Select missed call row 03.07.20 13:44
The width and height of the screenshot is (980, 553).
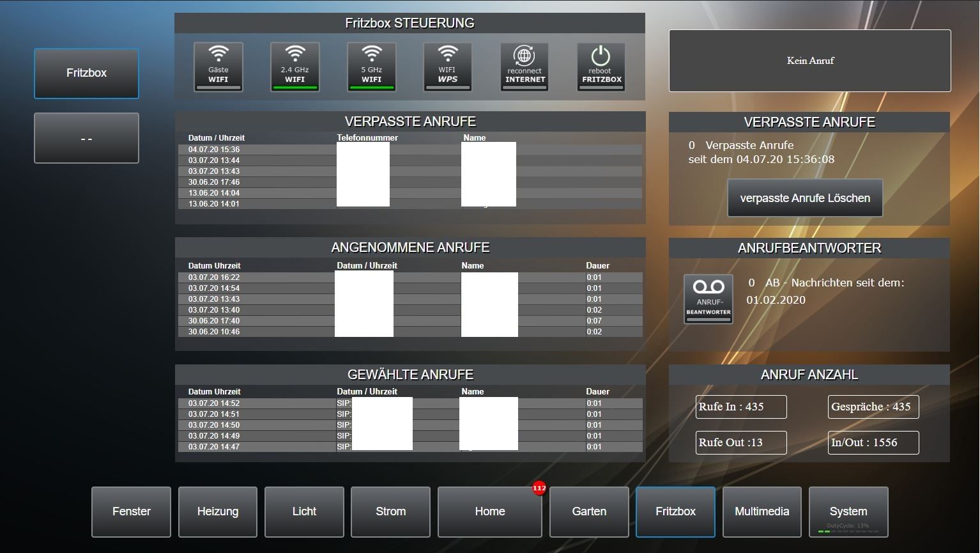tap(410, 160)
